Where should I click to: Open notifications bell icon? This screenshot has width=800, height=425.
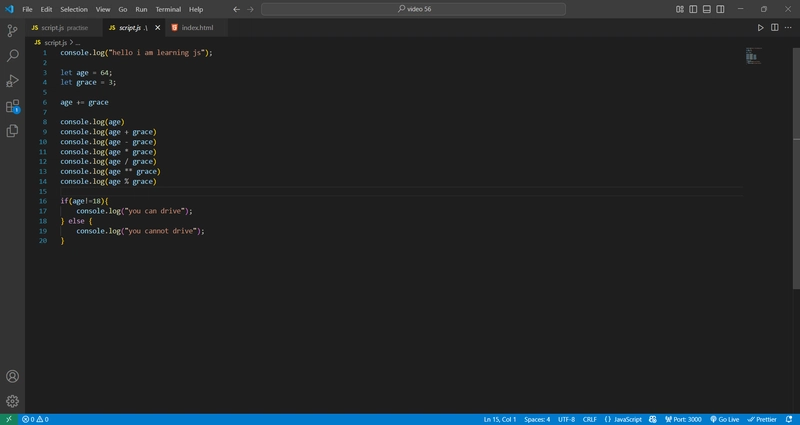coord(789,419)
